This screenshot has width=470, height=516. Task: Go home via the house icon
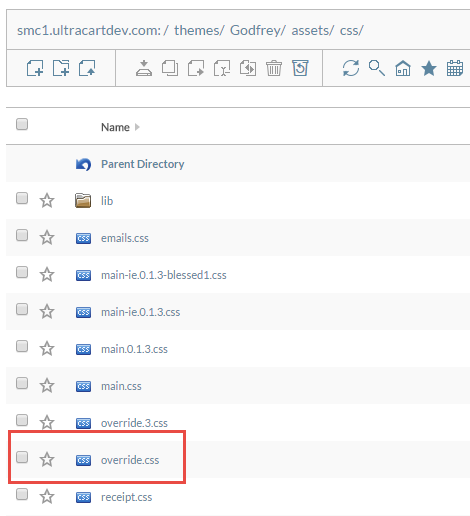click(x=403, y=68)
